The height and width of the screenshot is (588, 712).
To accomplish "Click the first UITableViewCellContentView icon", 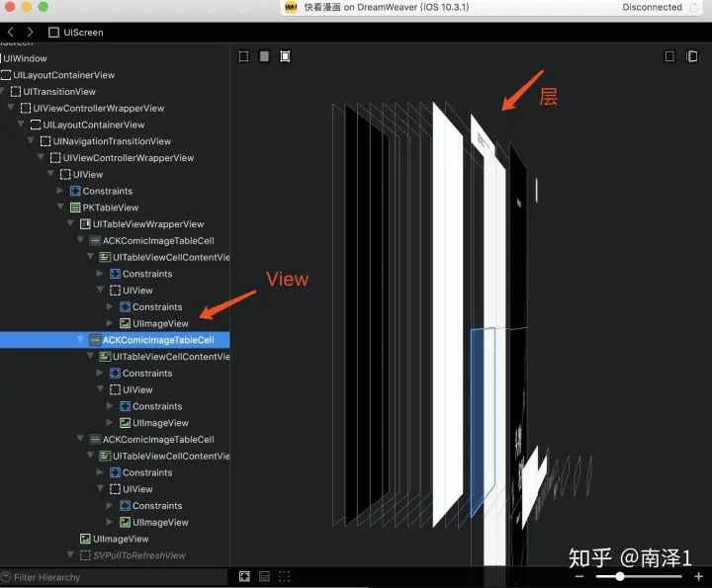I will pyautogui.click(x=105, y=257).
